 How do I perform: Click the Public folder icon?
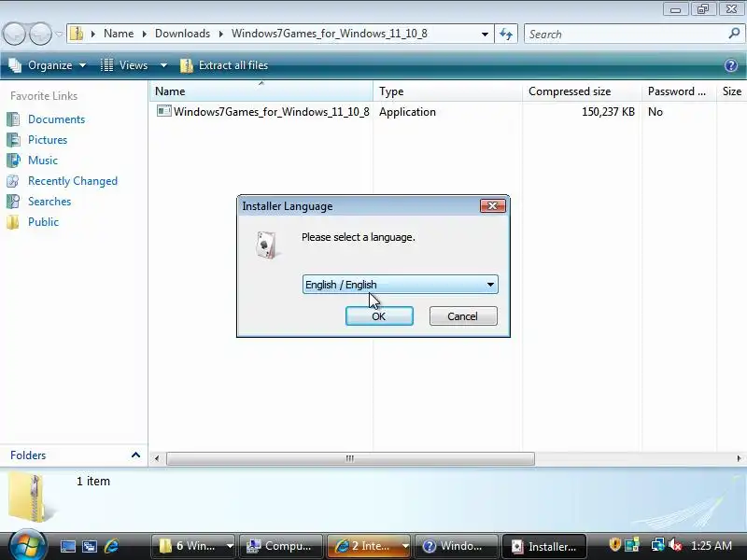(13, 221)
